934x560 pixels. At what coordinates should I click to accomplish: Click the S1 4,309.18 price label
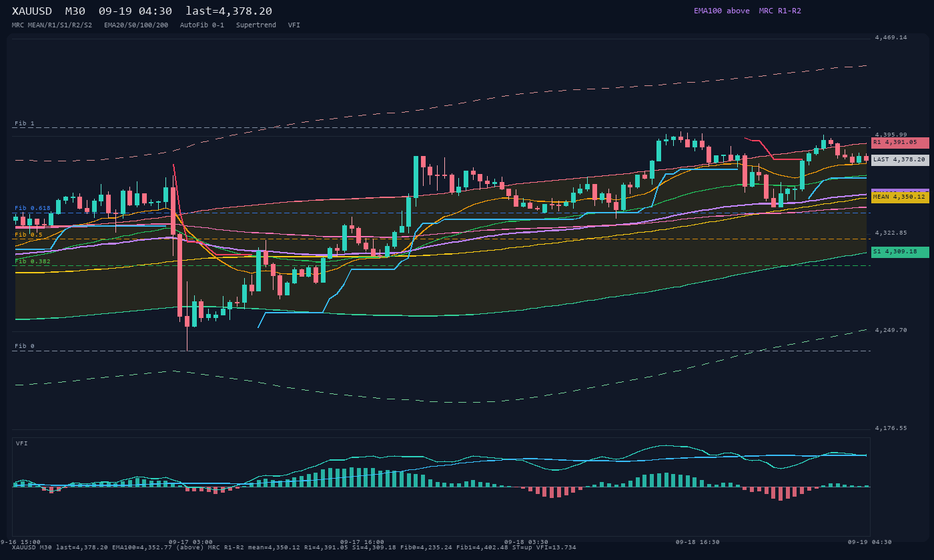pos(900,252)
